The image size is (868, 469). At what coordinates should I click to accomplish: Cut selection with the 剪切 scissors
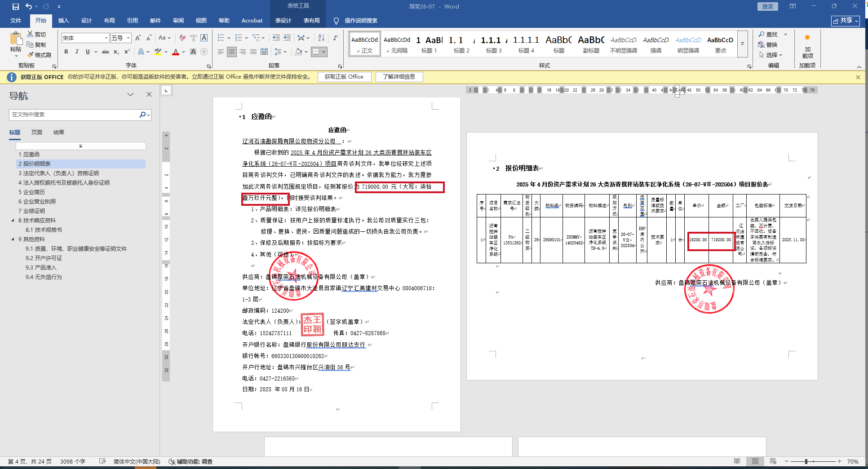(36, 34)
